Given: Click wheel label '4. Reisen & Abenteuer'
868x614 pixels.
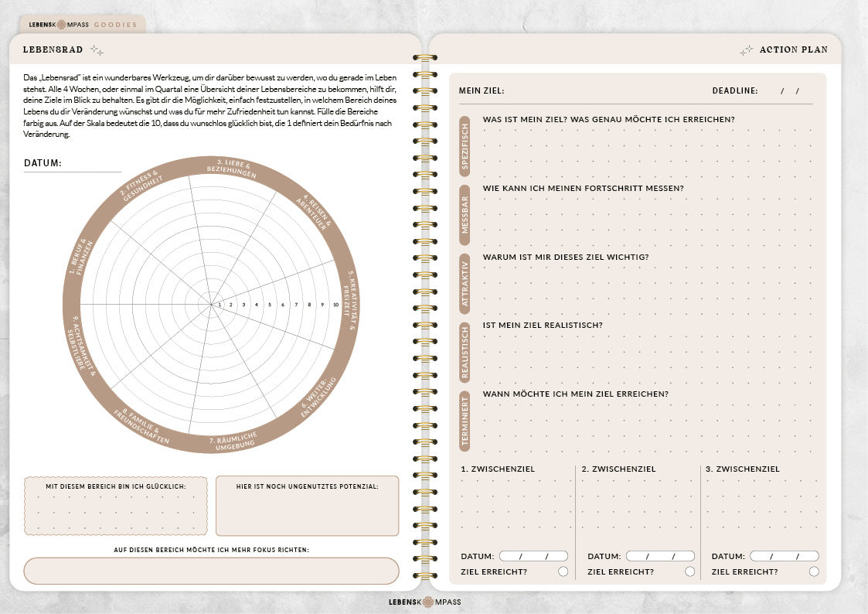Looking at the screenshot, I should 315,212.
